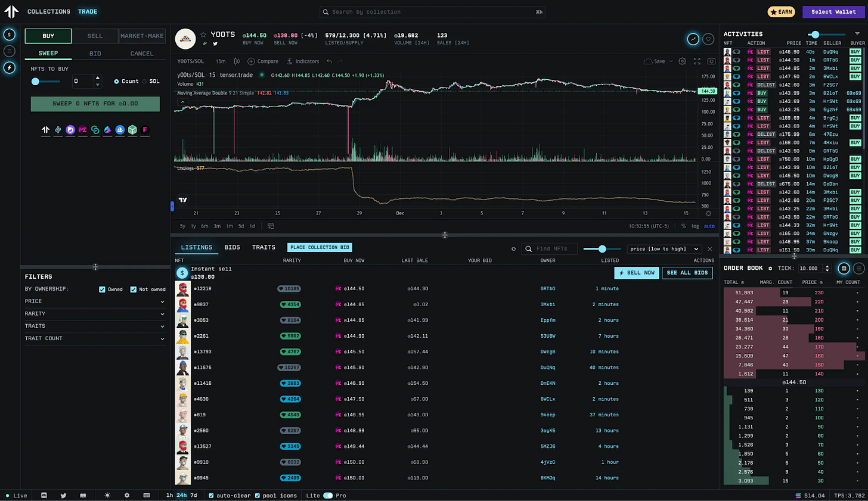Image resolution: width=868 pixels, height=501 pixels.
Task: Toggle the pool icons checkbox
Action: click(x=258, y=496)
